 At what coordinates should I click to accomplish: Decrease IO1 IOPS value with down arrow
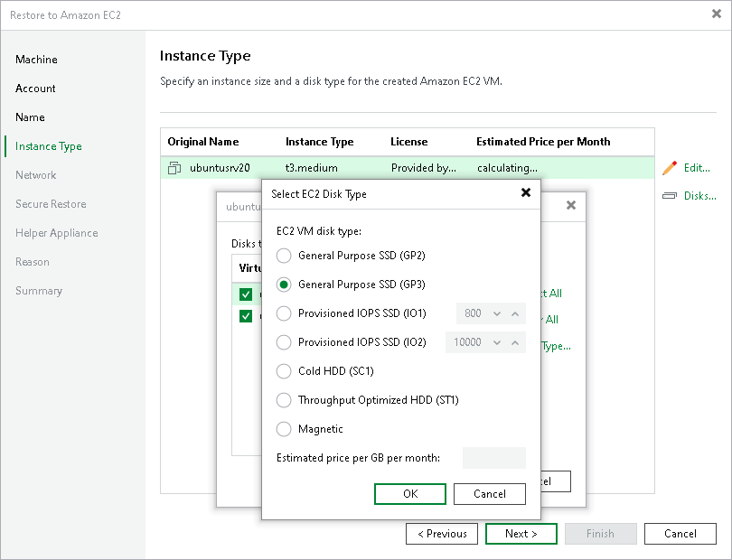click(497, 314)
